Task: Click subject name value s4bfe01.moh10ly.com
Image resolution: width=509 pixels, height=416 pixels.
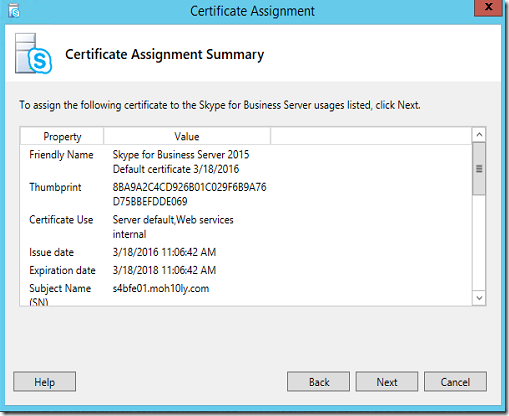Action: tap(161, 288)
